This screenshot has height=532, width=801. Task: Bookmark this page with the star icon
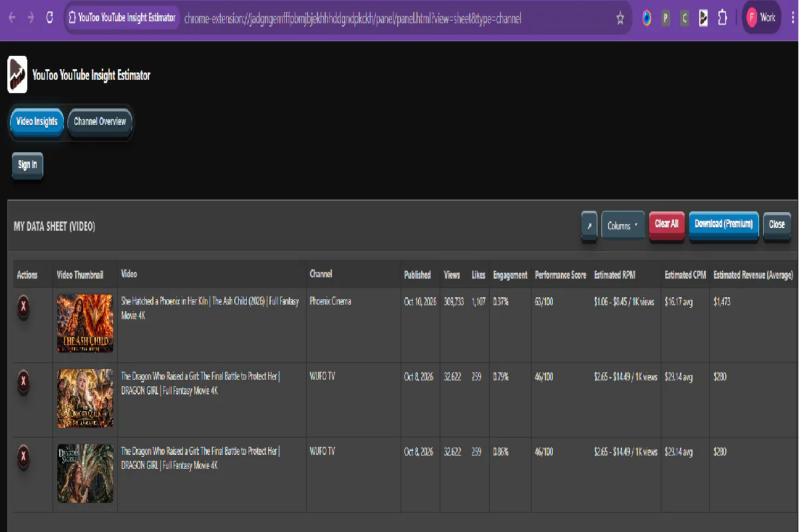pyautogui.click(x=620, y=19)
